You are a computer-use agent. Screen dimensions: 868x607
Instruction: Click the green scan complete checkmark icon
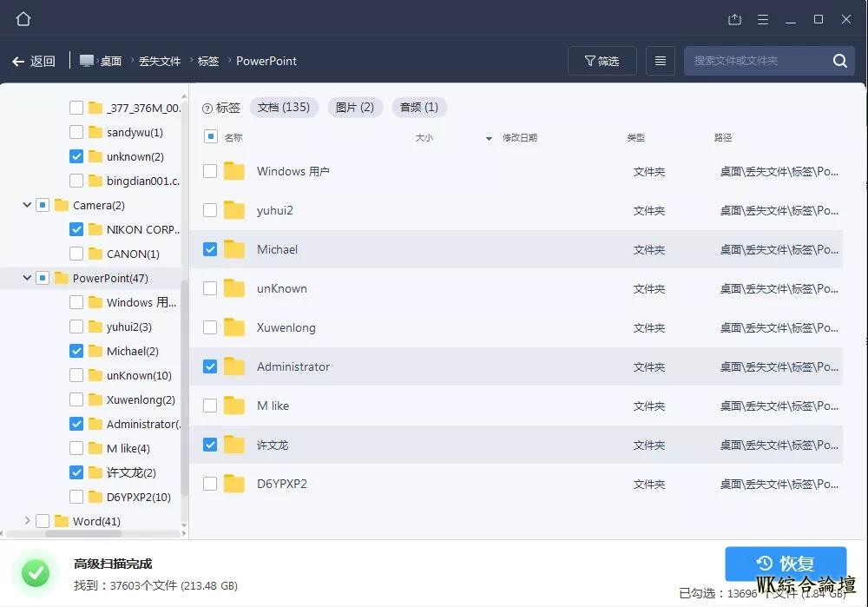36,573
